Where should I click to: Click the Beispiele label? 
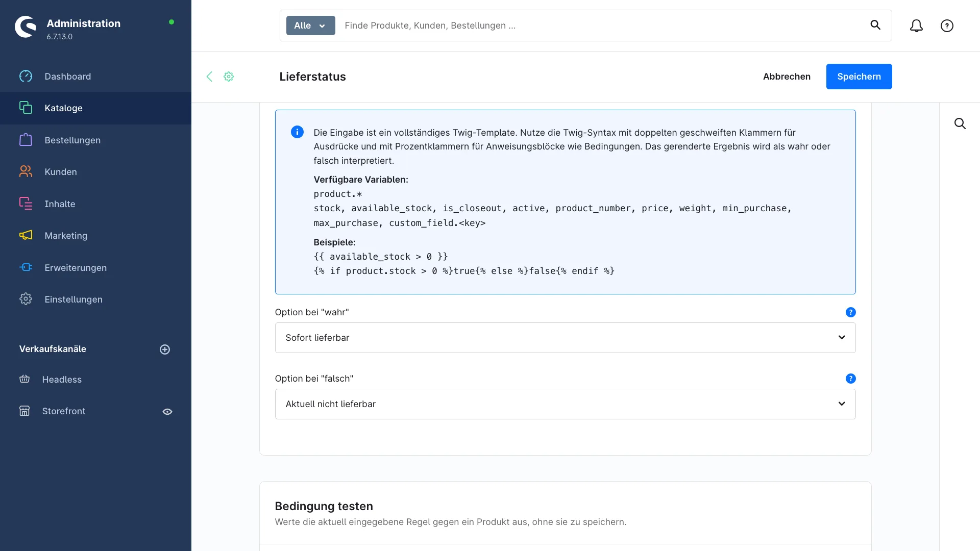[334, 242]
